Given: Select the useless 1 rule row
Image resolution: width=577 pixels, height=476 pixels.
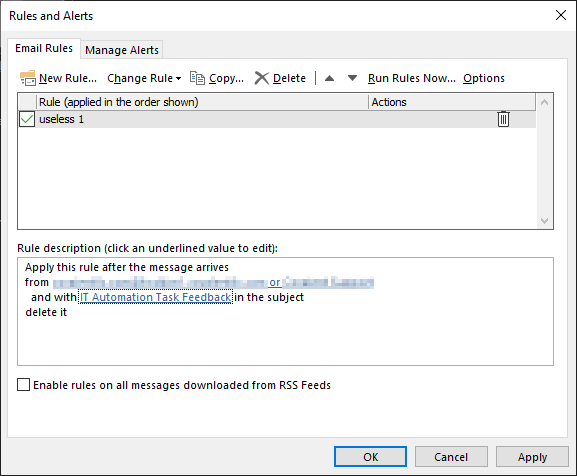Looking at the screenshot, I should click(x=277, y=119).
